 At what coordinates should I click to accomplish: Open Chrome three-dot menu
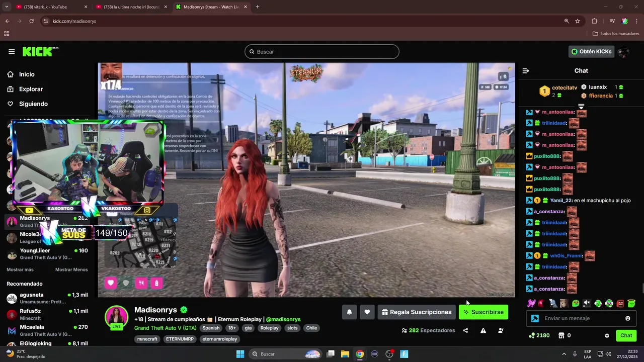click(x=637, y=21)
